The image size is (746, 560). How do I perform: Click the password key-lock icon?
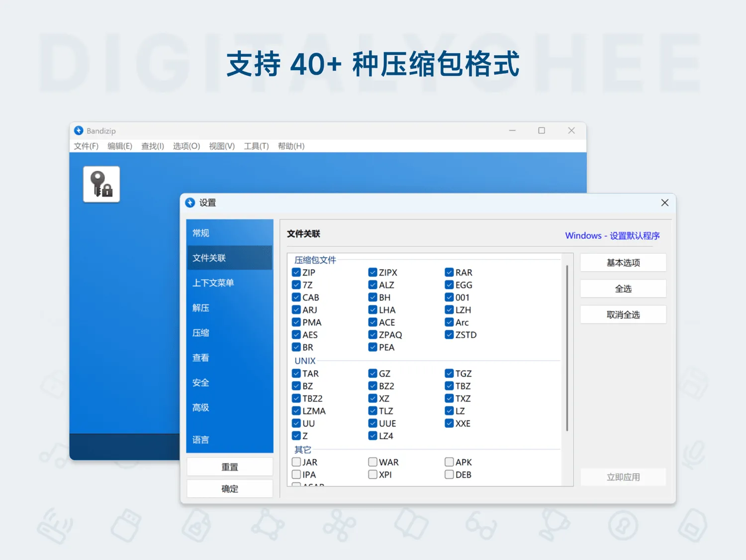point(101,185)
